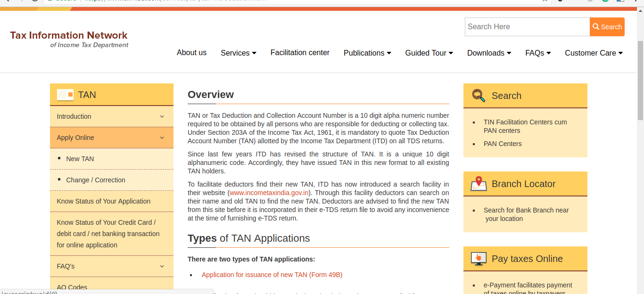The width and height of the screenshot is (644, 294).
Task: Go to the About us page
Action: [191, 53]
